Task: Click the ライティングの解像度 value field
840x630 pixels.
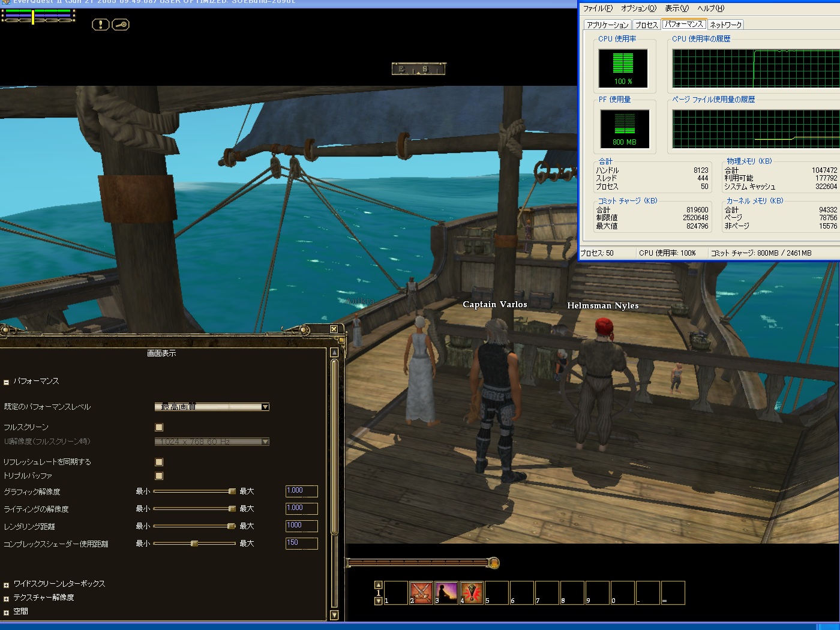Action: coord(301,509)
